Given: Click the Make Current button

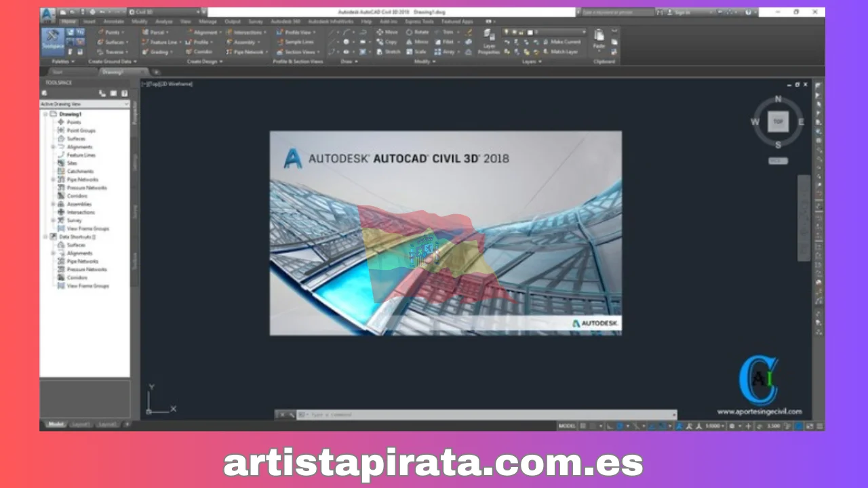Looking at the screenshot, I should click(x=565, y=41).
